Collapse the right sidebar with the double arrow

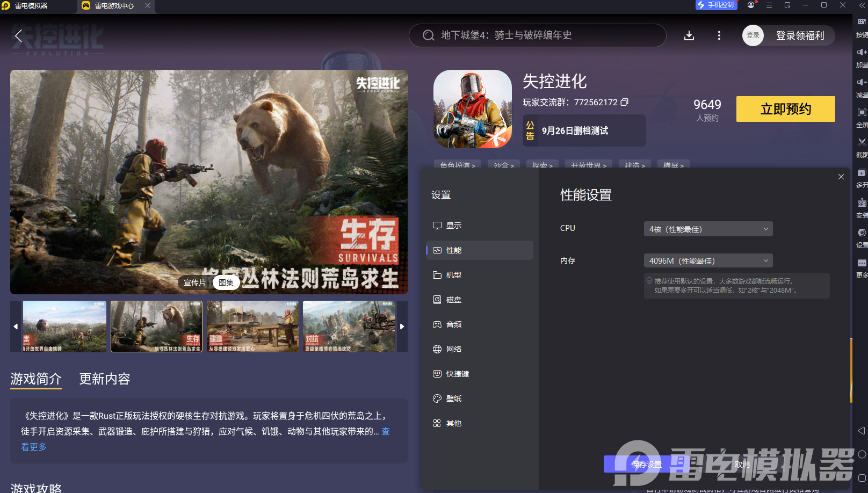pyautogui.click(x=862, y=5)
